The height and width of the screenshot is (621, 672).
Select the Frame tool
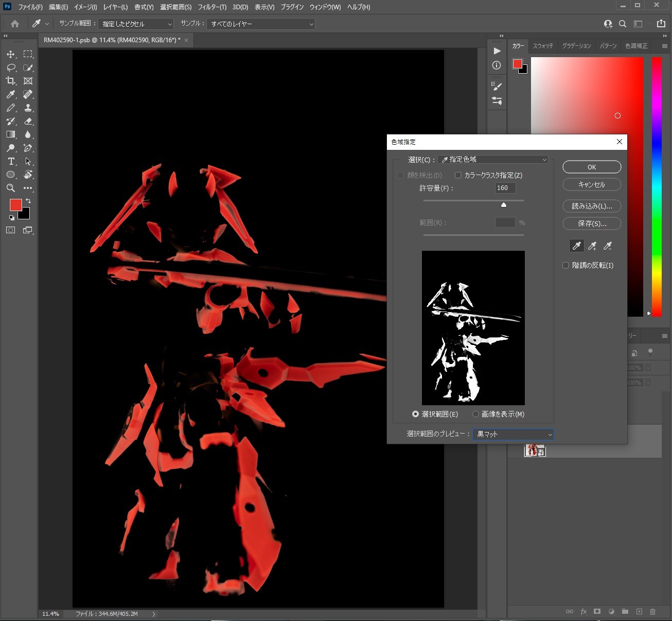pyautogui.click(x=28, y=81)
